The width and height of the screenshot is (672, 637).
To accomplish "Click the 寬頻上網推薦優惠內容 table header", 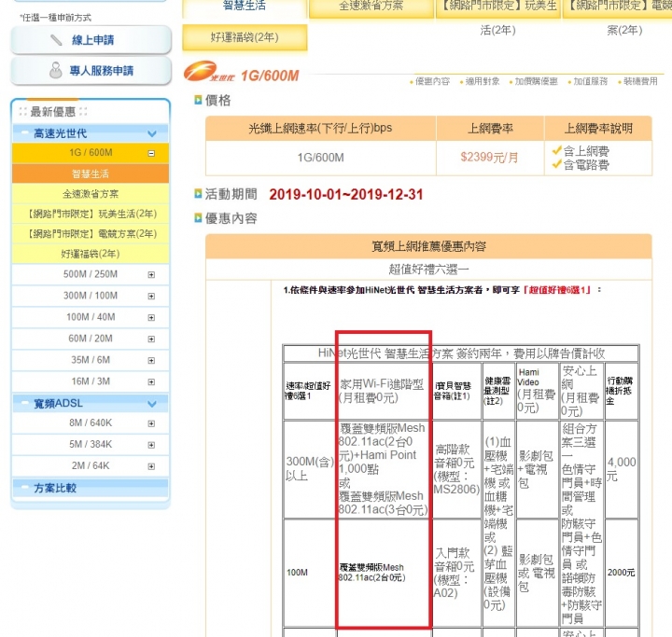I will [428, 246].
